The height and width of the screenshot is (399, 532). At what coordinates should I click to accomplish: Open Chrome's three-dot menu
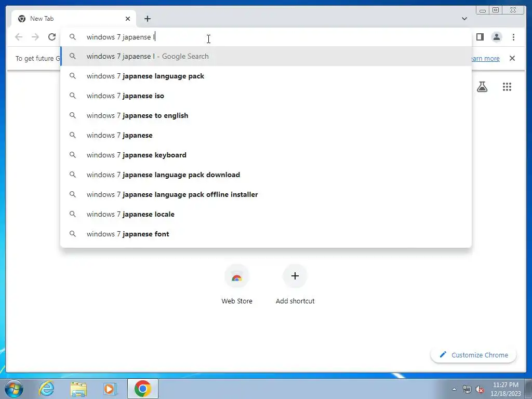513,37
